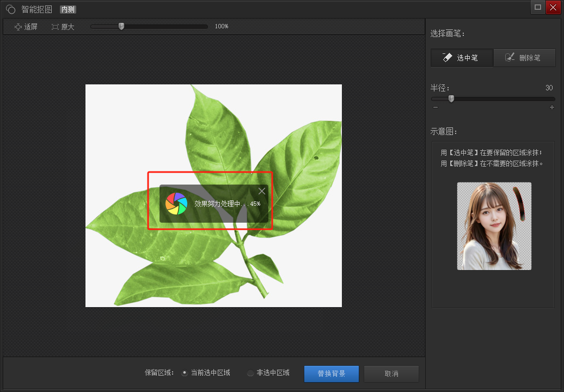This screenshot has width=564, height=392.
Task: Increase brush radius with plus icon
Action: tap(552, 107)
